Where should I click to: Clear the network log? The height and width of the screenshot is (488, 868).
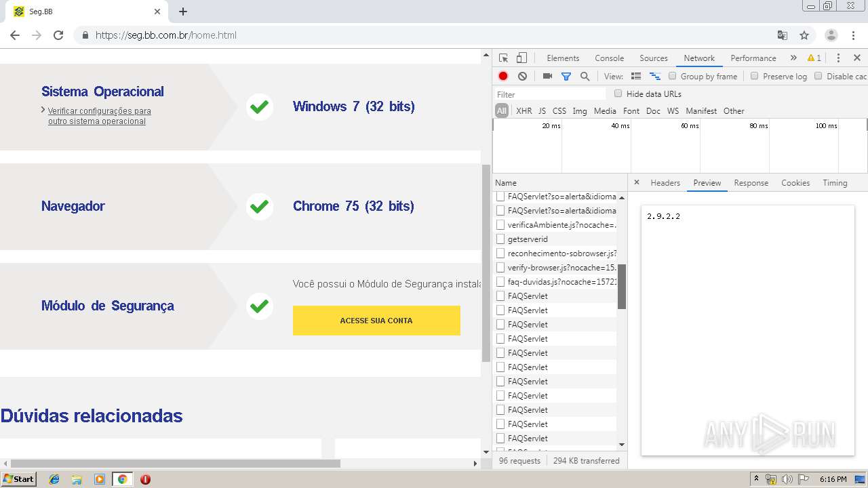click(x=522, y=77)
